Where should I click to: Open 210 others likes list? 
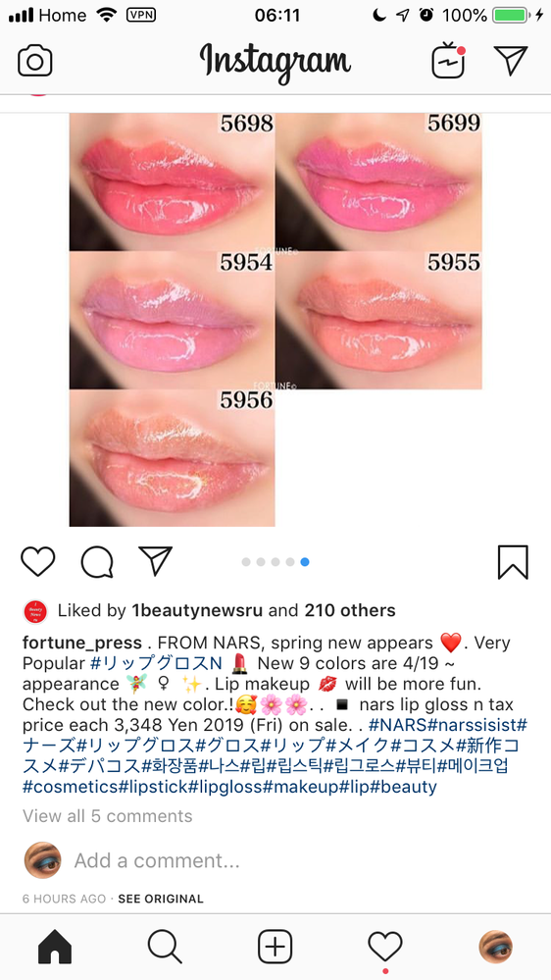click(350, 610)
